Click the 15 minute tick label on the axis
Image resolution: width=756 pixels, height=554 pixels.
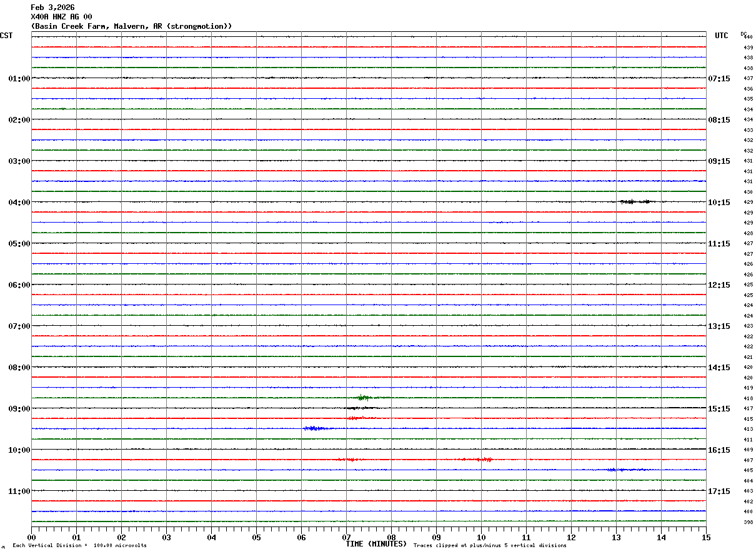tap(706, 538)
